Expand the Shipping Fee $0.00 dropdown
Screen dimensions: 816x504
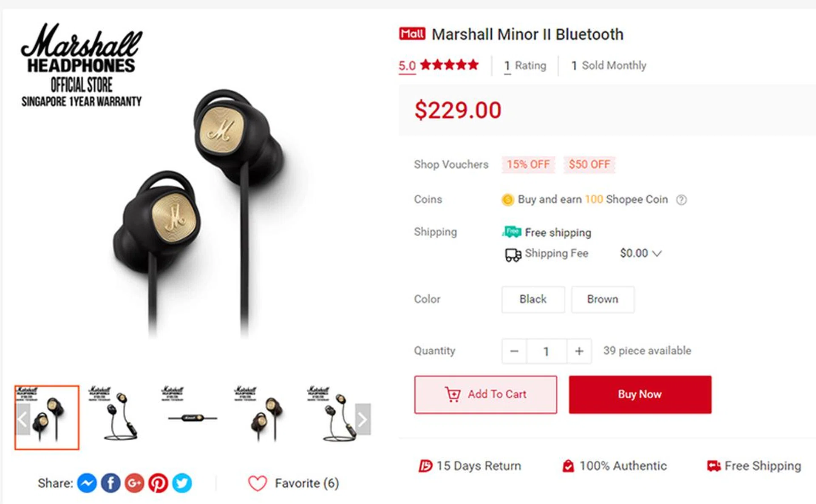[640, 253]
